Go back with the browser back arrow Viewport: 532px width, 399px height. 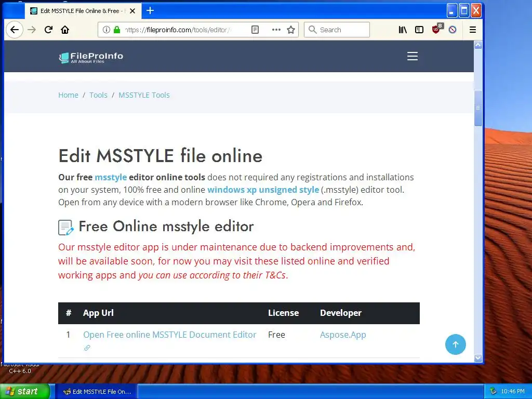(x=14, y=30)
